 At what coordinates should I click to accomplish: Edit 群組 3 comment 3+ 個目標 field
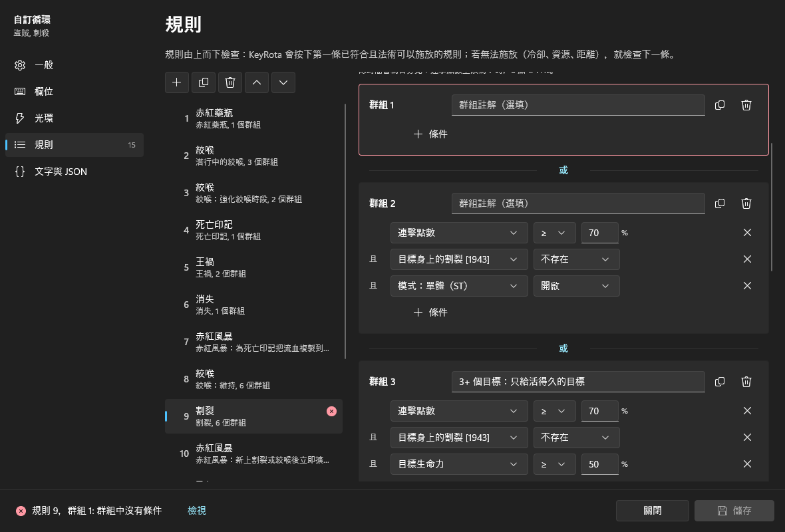tap(578, 382)
